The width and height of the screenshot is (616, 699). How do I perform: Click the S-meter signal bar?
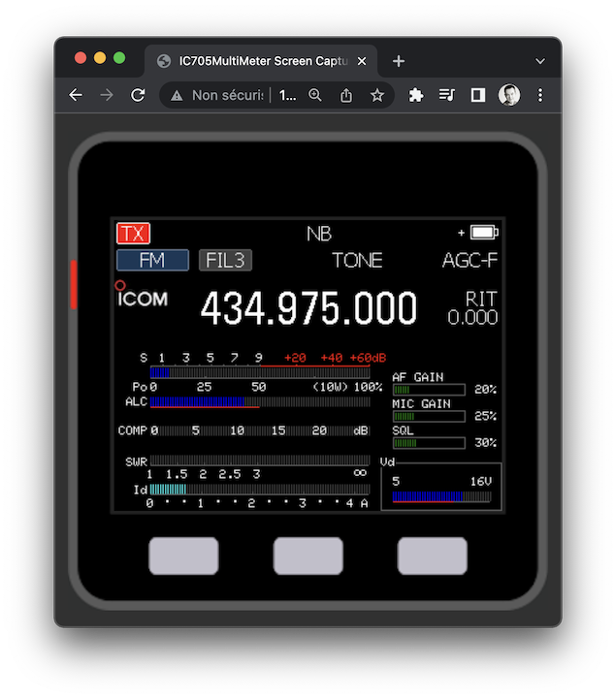(260, 372)
